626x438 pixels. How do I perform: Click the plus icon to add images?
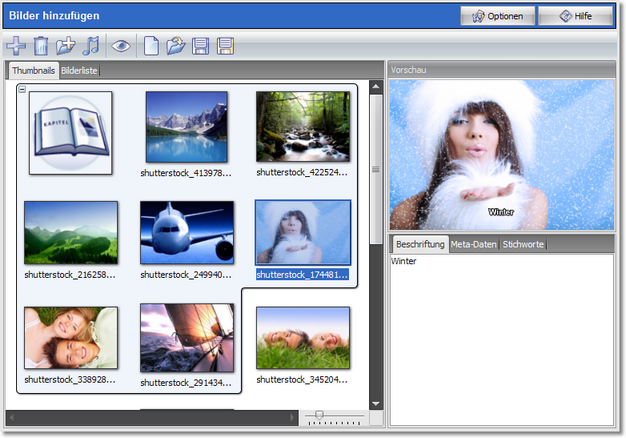pyautogui.click(x=16, y=45)
